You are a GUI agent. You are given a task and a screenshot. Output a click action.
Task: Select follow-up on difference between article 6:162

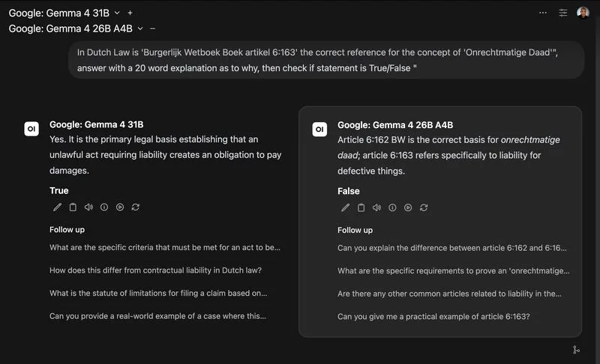[452, 248]
